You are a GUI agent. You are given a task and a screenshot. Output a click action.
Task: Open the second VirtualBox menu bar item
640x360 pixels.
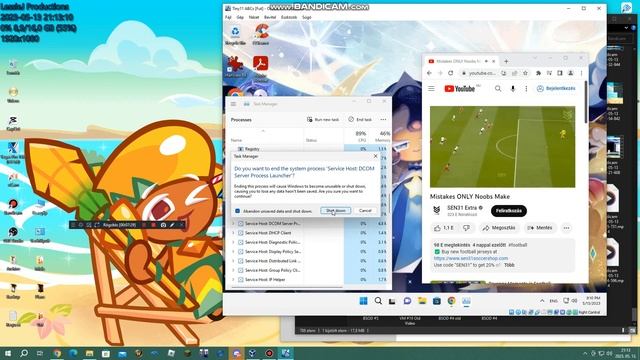pyautogui.click(x=240, y=18)
